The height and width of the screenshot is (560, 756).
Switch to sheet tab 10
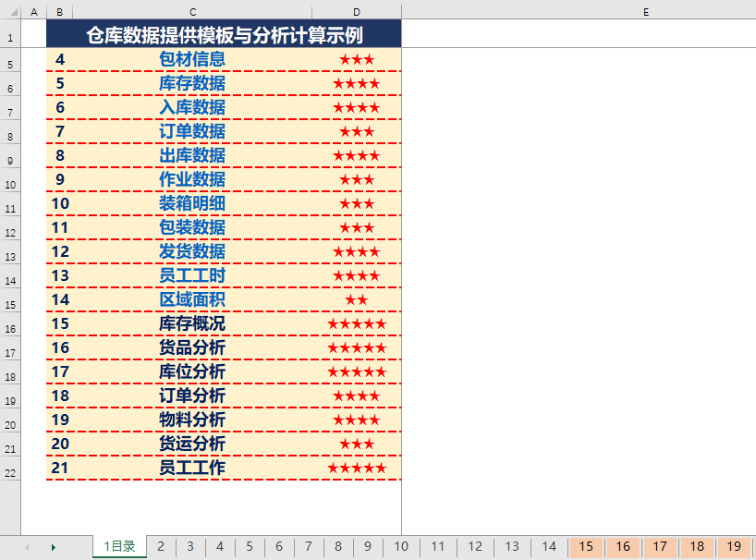401,546
